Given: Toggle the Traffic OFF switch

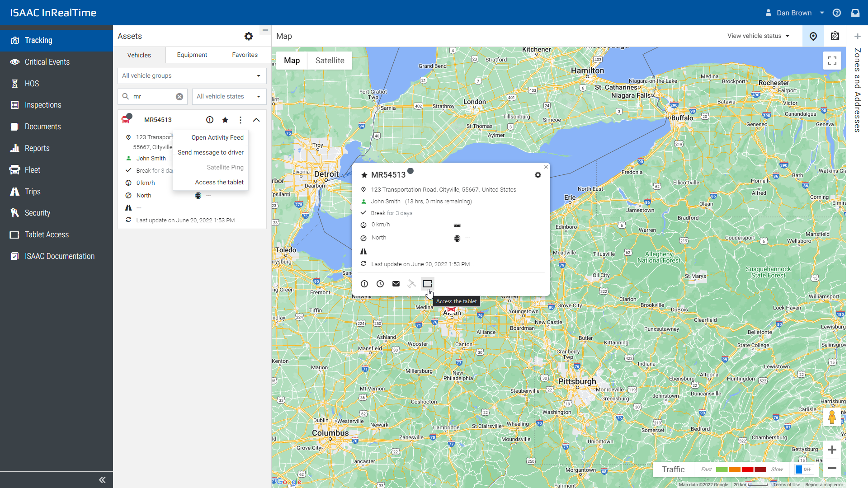Looking at the screenshot, I should pos(804,469).
